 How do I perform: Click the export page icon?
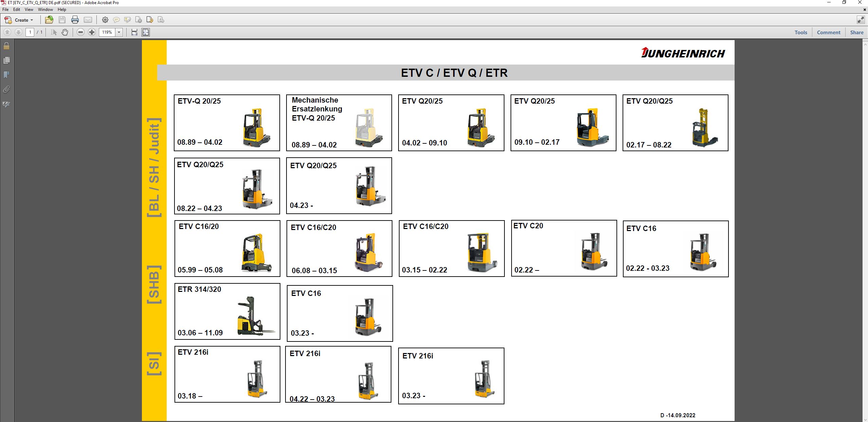(x=161, y=20)
